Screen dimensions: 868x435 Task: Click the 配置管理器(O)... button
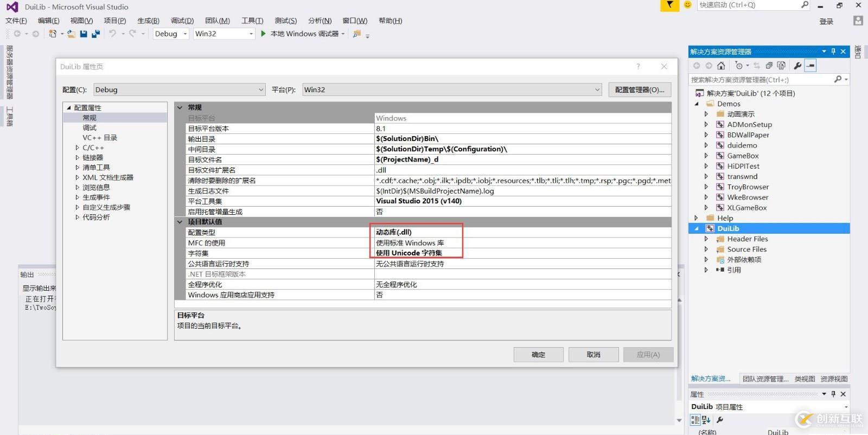point(640,89)
